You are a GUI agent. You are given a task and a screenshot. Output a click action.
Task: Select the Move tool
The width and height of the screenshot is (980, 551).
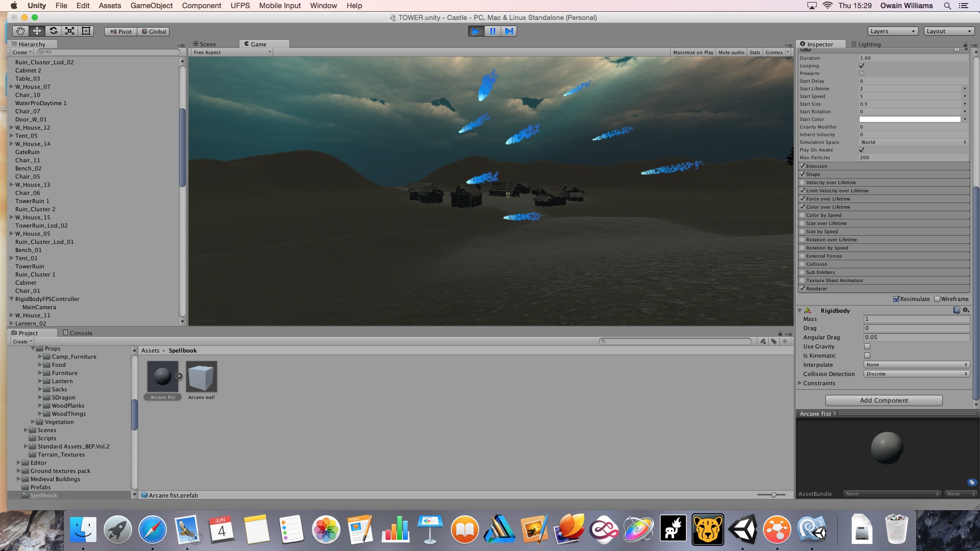(x=37, y=31)
